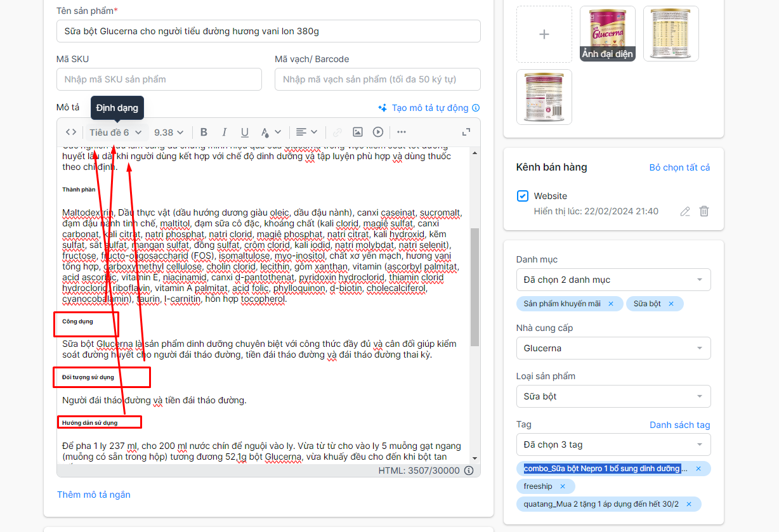Open the 9.38 font size dropdown
The image size is (779, 532).
pos(169,132)
